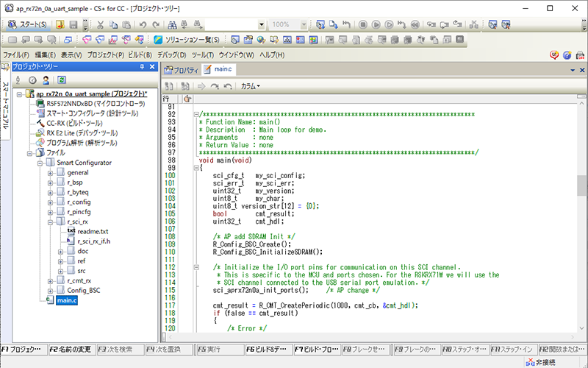Open the 編集(E) menu
Screen dimensions: 588x368
click(46, 54)
